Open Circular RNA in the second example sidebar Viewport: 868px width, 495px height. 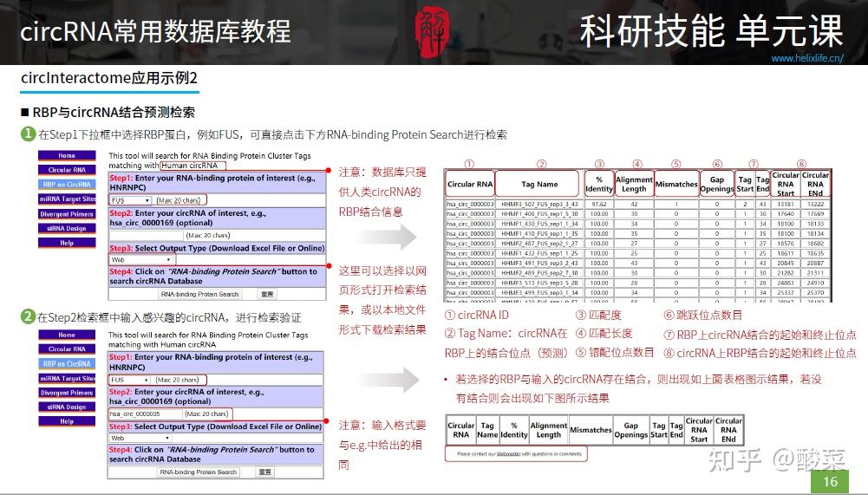tap(67, 348)
